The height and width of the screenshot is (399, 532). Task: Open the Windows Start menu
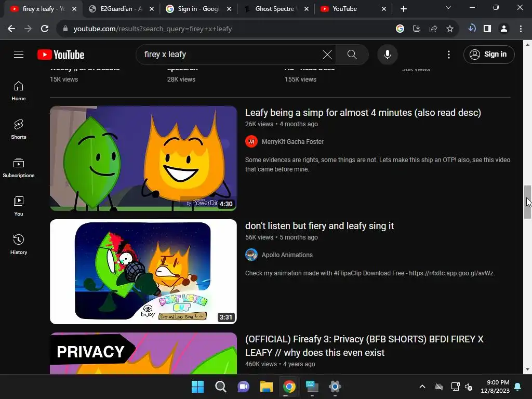pyautogui.click(x=198, y=387)
